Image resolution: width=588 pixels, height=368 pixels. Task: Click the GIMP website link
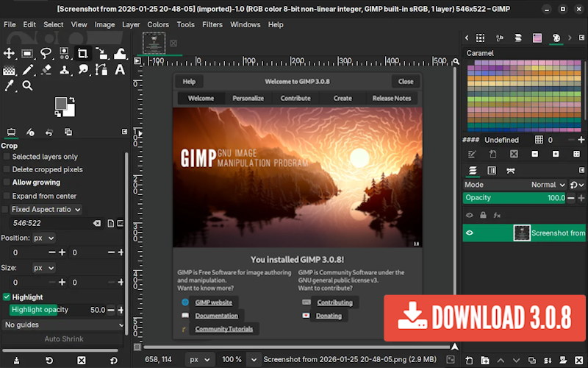point(213,302)
